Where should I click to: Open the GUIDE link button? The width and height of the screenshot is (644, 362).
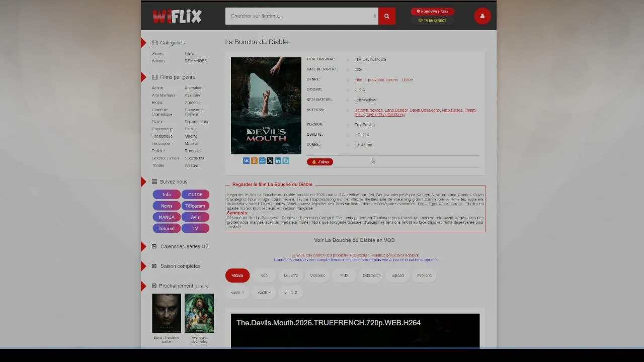195,195
